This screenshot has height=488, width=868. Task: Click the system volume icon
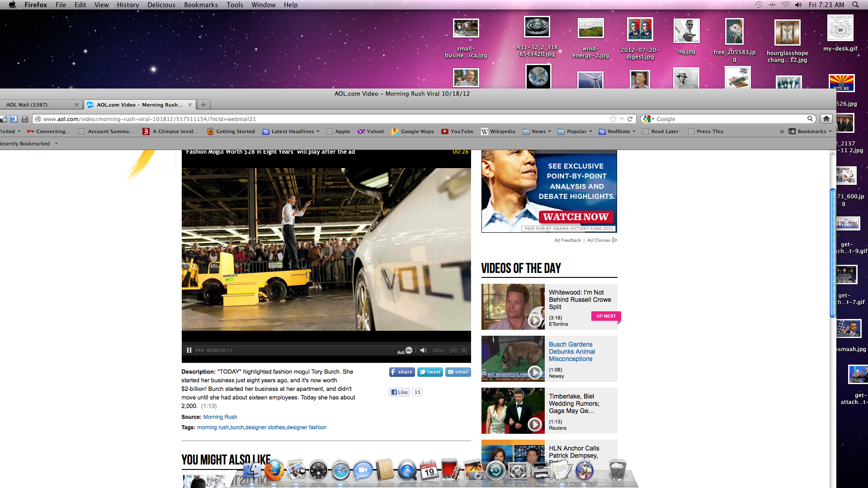(798, 5)
